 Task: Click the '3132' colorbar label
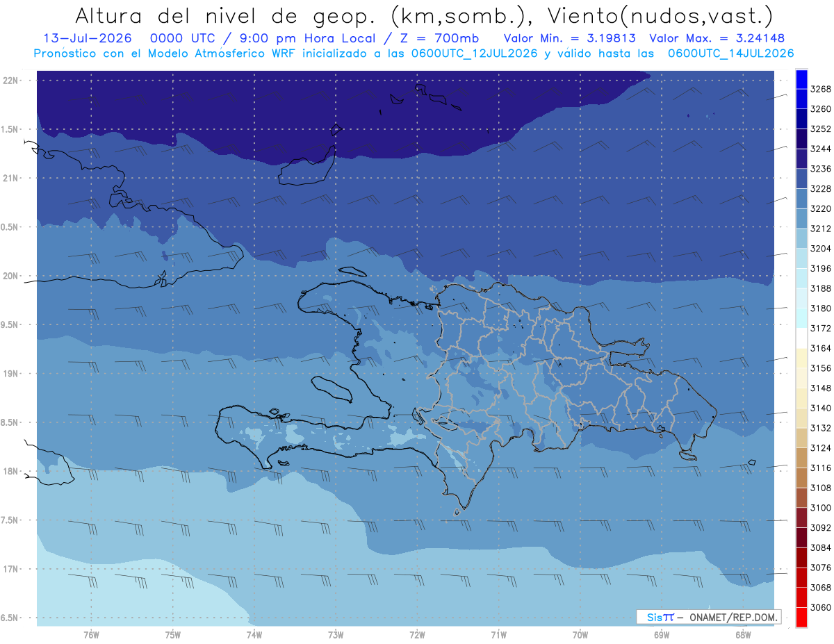pyautogui.click(x=821, y=428)
